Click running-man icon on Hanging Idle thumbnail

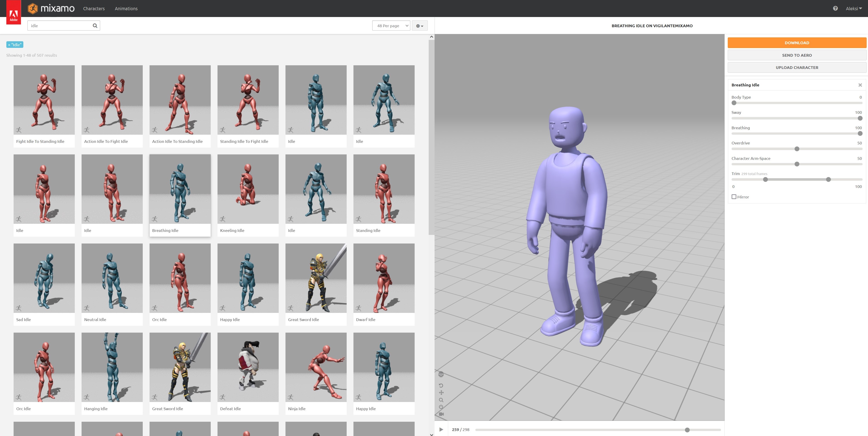[87, 397]
